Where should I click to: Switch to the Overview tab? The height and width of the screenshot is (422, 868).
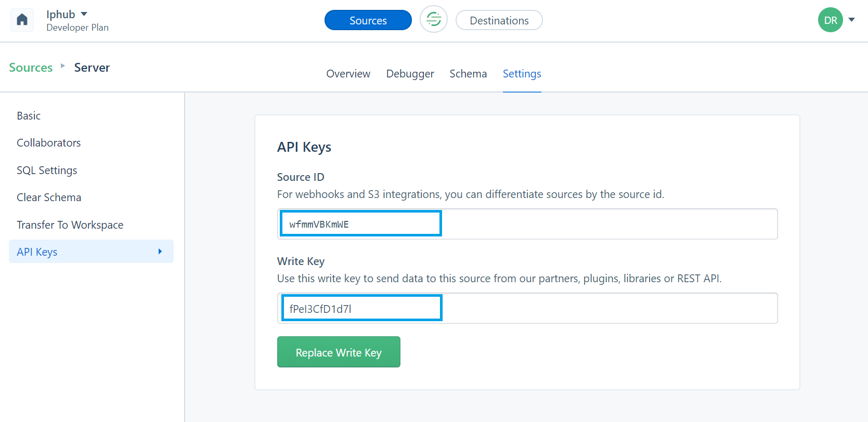click(x=348, y=74)
